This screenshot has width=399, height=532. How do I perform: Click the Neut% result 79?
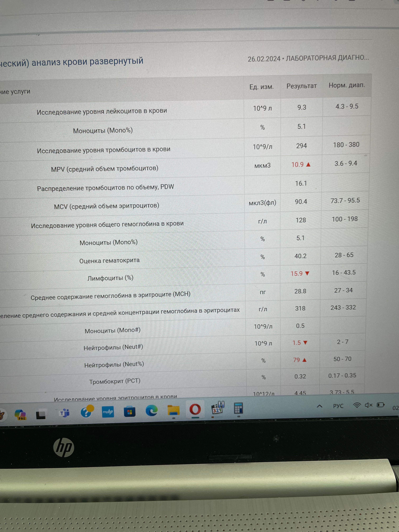click(x=296, y=360)
